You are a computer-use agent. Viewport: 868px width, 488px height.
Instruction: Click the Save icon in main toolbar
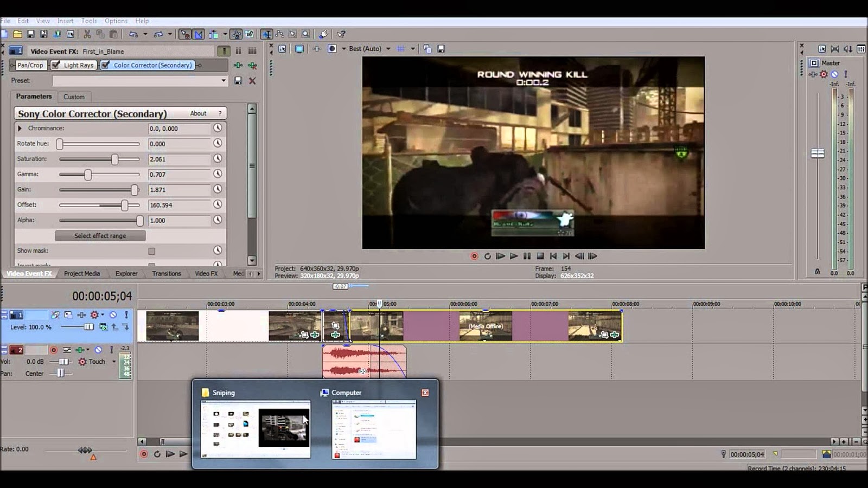pos(31,34)
